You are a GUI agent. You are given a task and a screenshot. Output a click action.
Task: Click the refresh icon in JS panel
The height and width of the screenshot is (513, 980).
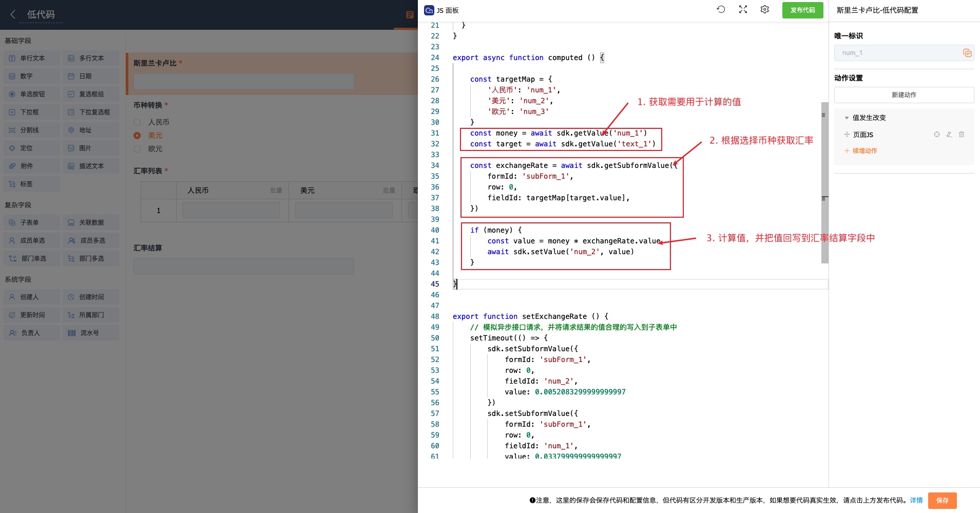click(x=721, y=9)
